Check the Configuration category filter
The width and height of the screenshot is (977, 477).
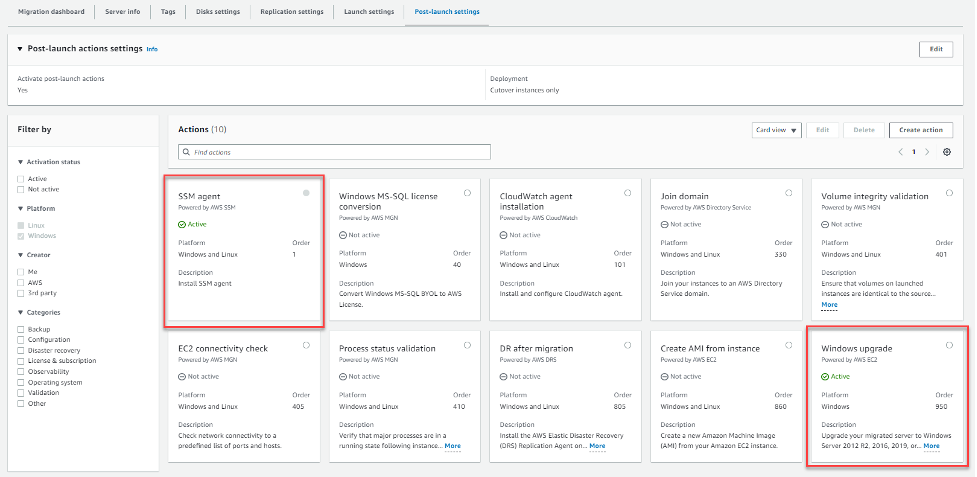(21, 340)
